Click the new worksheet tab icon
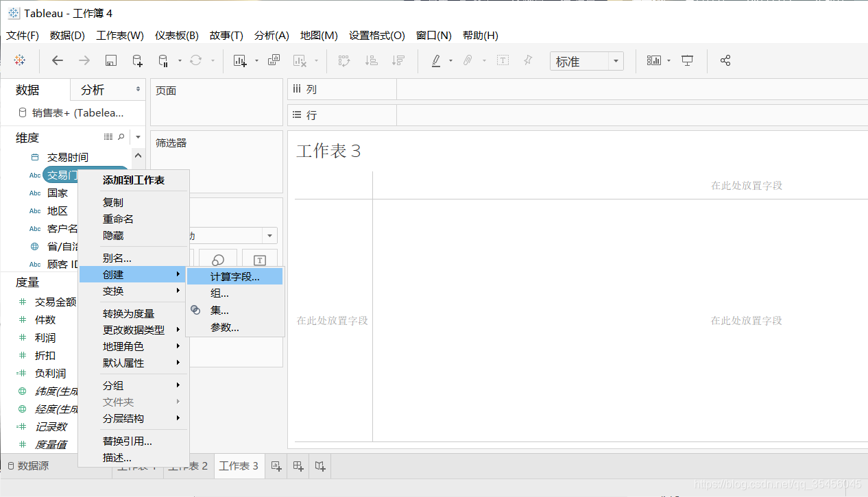The image size is (868, 497). tap(276, 466)
